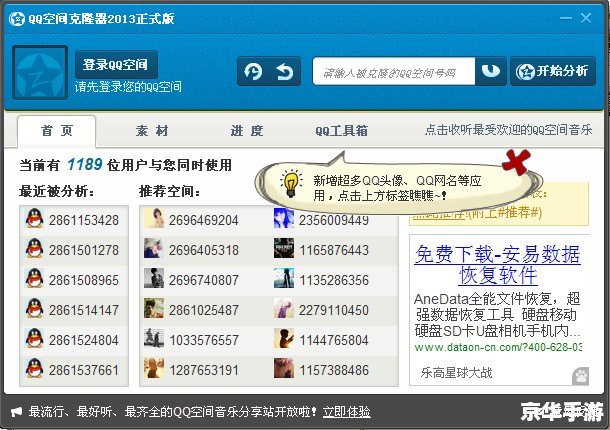Viewport: 610px width, 430px height.
Task: Select recently analyzed number 2861501278
Action: tap(84, 250)
